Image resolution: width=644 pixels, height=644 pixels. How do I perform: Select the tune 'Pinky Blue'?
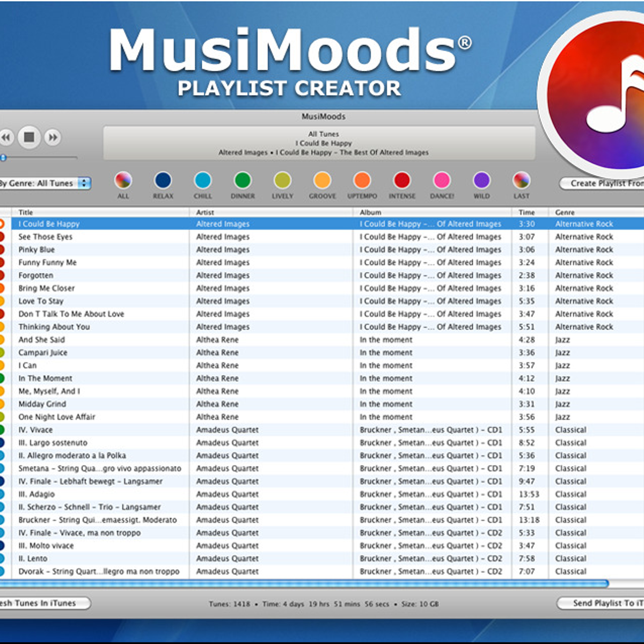pos(322,250)
